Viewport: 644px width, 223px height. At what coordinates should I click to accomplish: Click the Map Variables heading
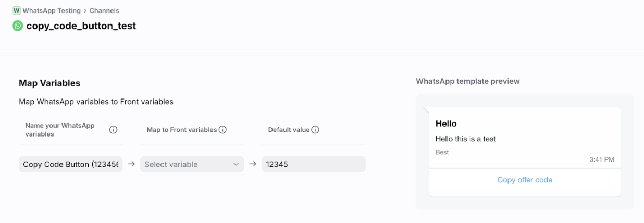coord(49,83)
